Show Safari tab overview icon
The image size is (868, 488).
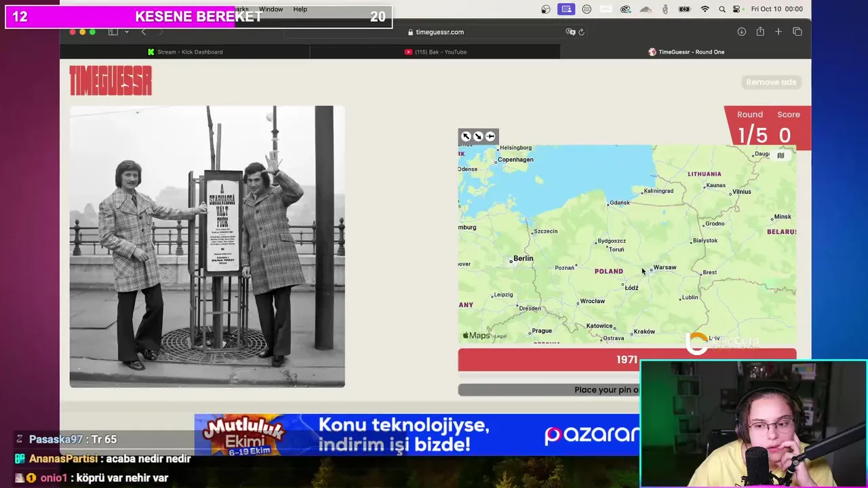(x=797, y=32)
